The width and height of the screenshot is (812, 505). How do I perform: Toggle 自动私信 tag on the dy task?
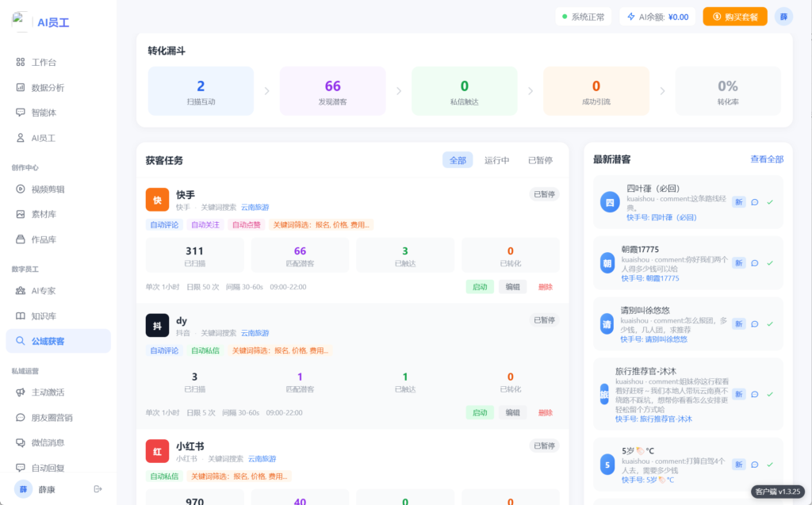click(205, 350)
